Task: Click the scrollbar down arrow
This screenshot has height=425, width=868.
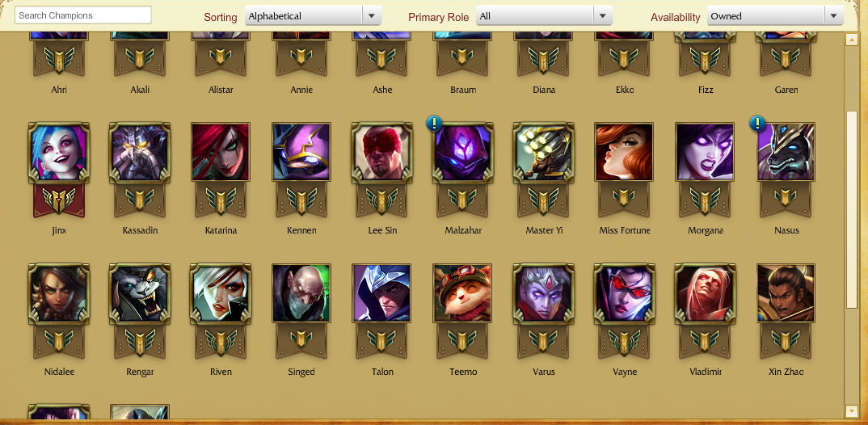Action: point(851,410)
